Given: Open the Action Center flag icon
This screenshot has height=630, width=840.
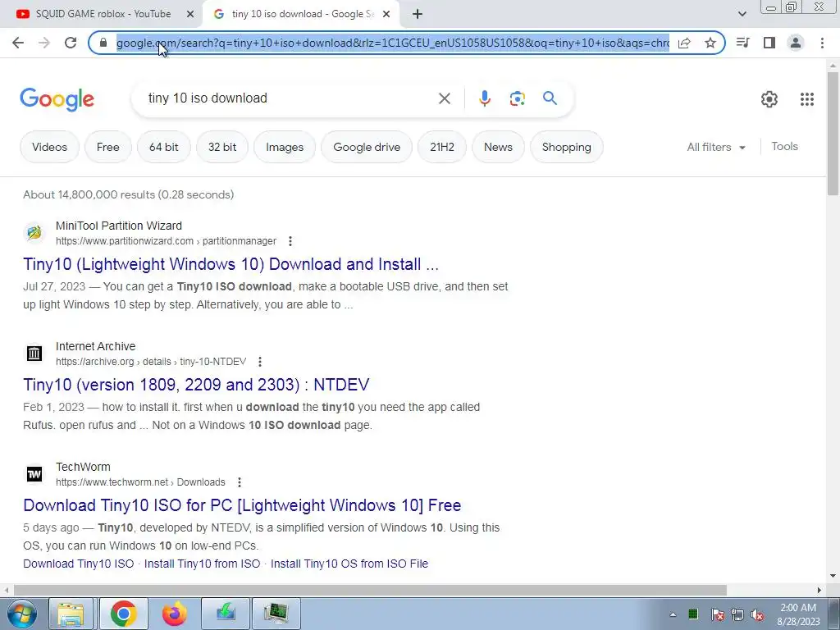Looking at the screenshot, I should click(x=717, y=614).
